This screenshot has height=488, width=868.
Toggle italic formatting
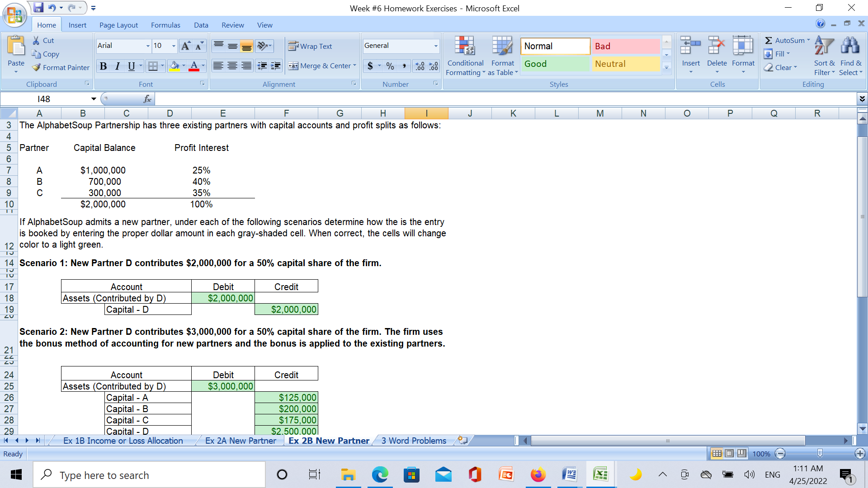[117, 66]
